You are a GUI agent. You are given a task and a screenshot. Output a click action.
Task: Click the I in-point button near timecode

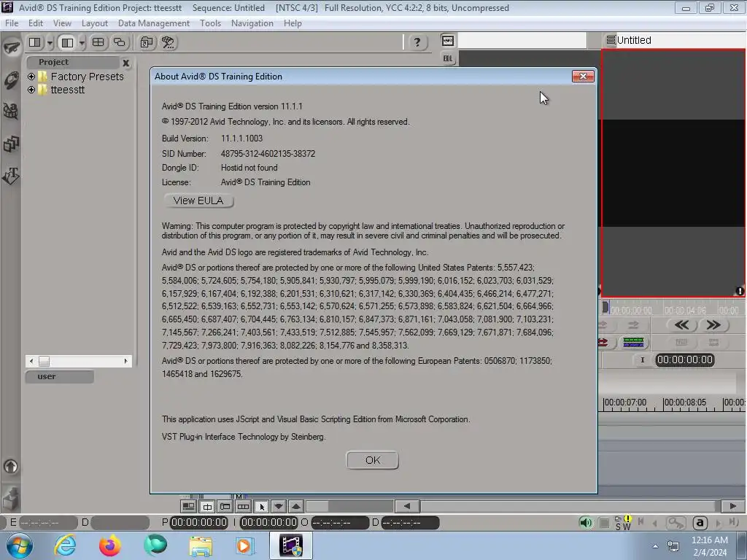point(642,360)
